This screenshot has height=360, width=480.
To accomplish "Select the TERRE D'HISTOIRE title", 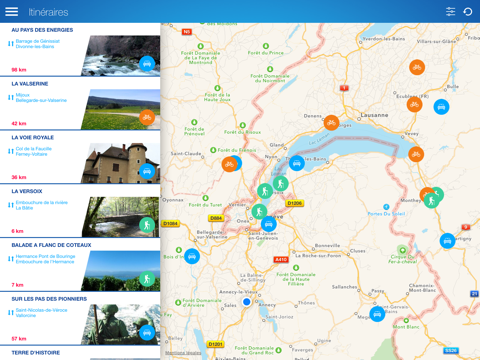I will [36, 353].
